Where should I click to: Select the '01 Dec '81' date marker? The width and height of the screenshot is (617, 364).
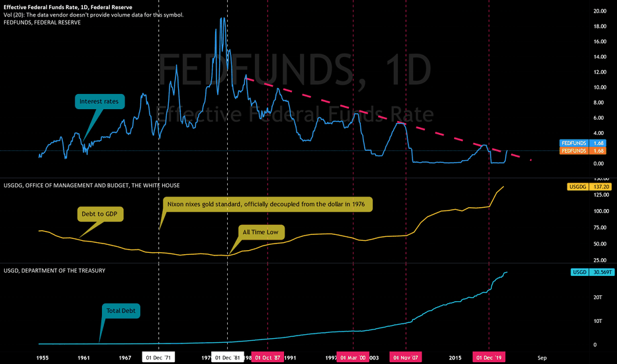point(228,357)
